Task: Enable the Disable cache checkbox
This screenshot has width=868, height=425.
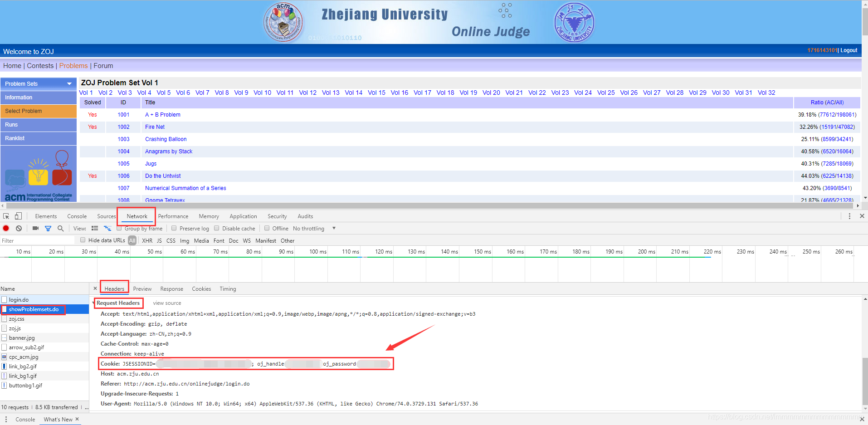Action: 217,228
